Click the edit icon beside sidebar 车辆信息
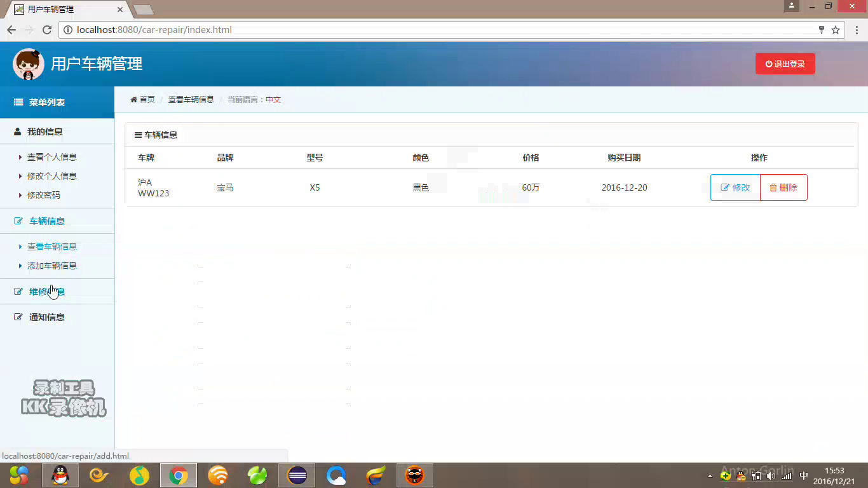868x488 pixels. click(18, 221)
